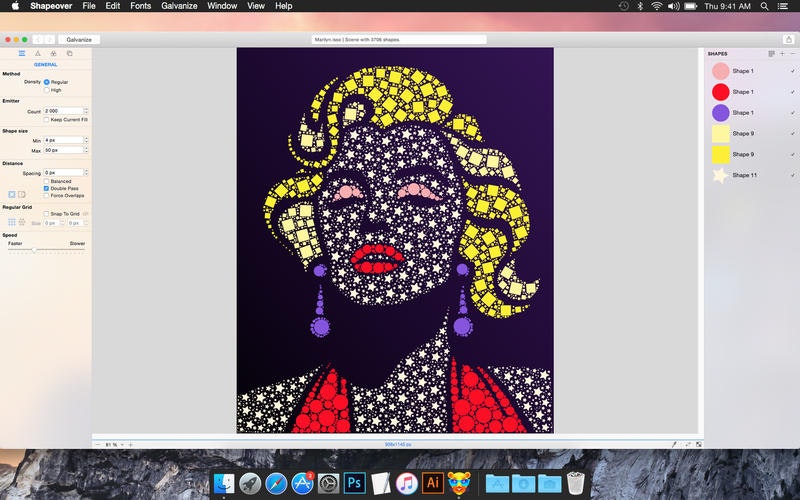Open Illustrator from the Dock

(433, 483)
